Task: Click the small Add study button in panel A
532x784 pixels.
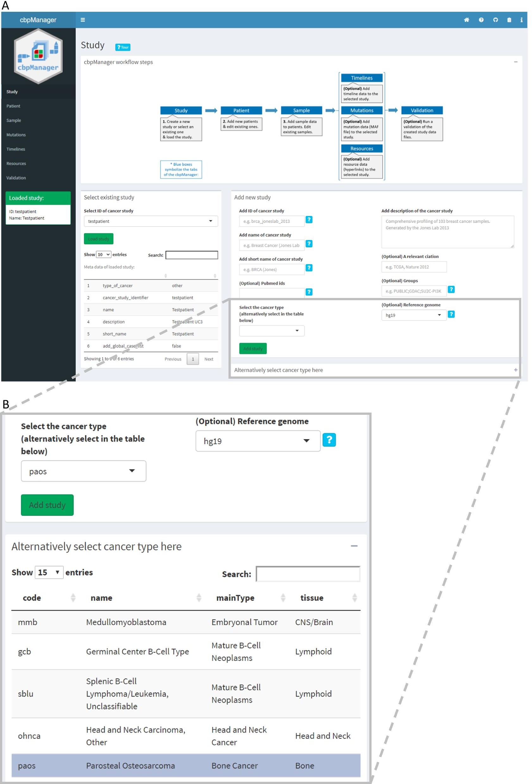Action: 253,349
